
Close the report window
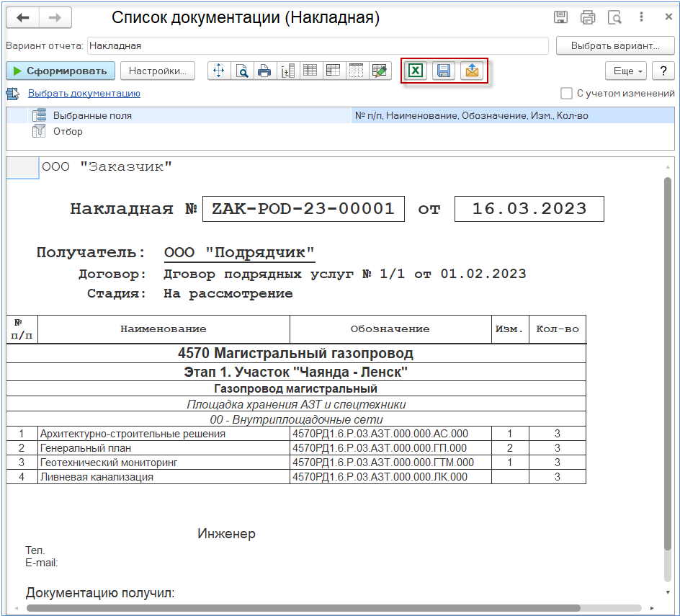[668, 17]
